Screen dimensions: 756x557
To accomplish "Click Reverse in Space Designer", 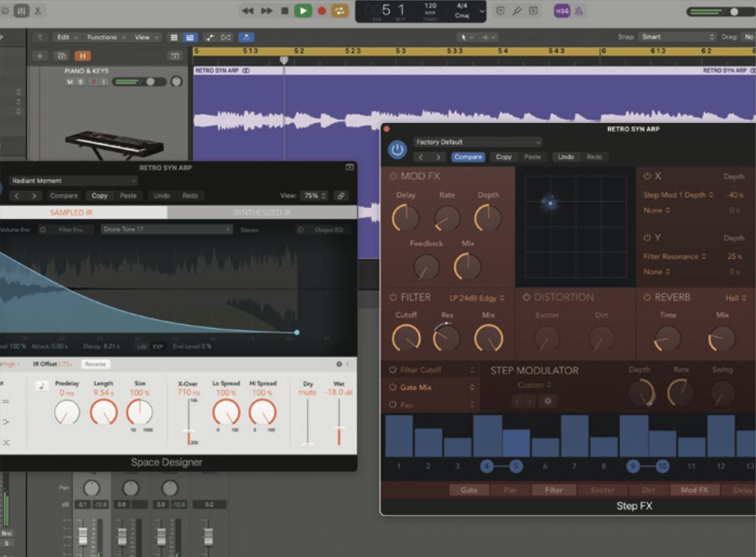I will pyautogui.click(x=94, y=364).
